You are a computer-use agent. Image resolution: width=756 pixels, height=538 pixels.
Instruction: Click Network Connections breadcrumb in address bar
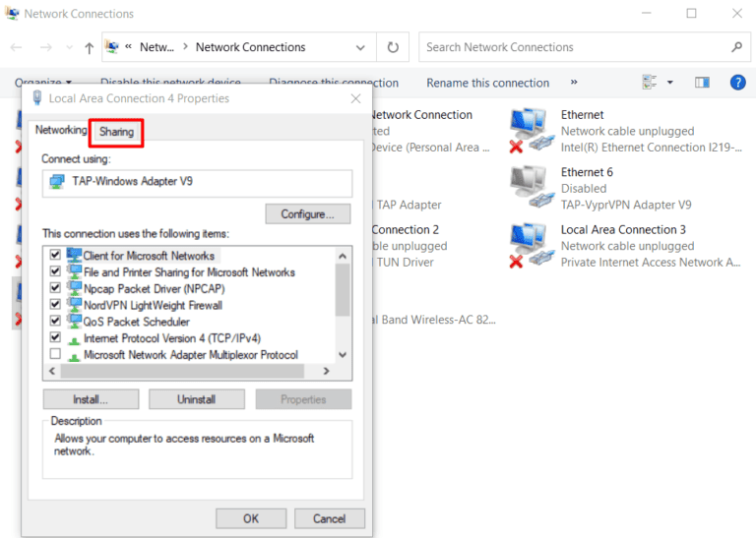[250, 47]
